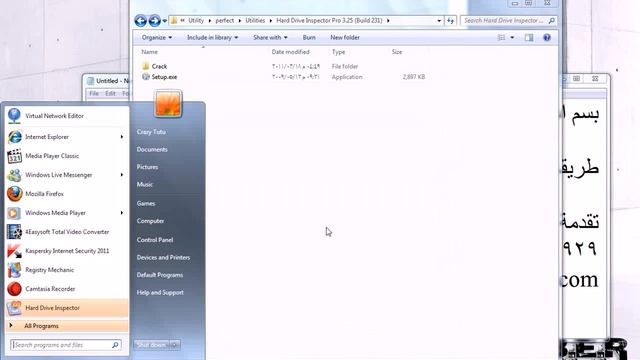Click All Programs in Start menu
The width and height of the screenshot is (640, 360).
click(67, 326)
